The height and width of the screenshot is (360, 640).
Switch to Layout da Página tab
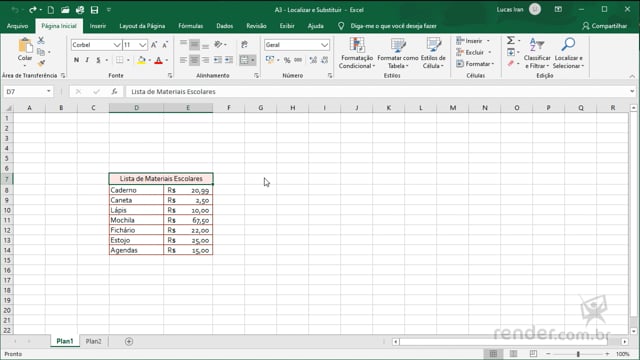pyautogui.click(x=142, y=26)
